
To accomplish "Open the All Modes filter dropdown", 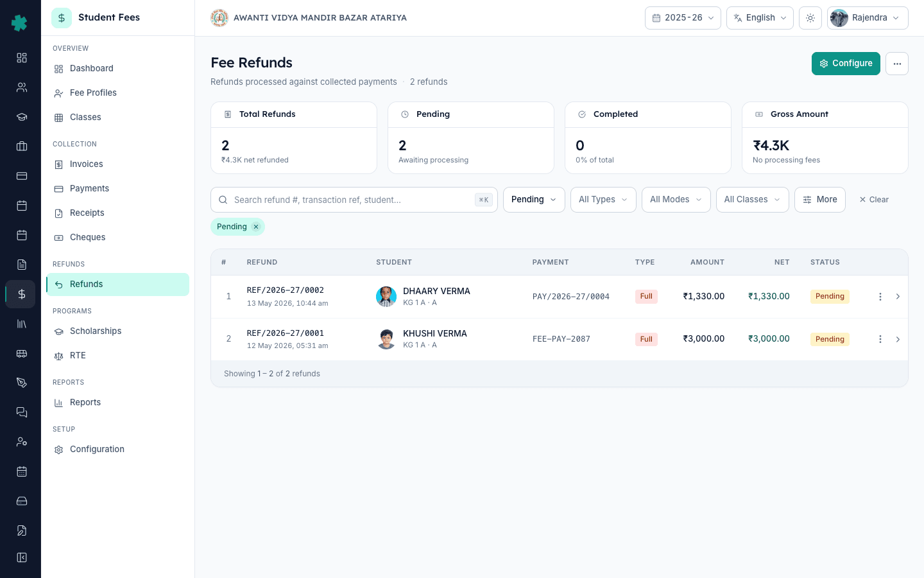I will coord(676,200).
